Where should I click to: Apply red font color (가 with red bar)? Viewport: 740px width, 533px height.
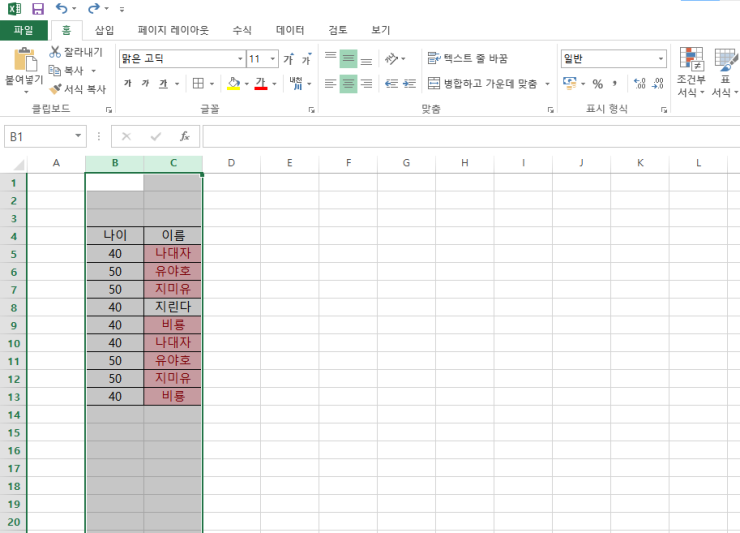pos(261,84)
